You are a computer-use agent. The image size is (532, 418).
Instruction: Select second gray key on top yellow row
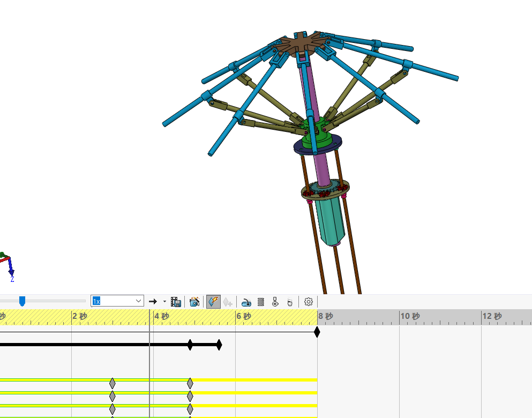pos(190,383)
